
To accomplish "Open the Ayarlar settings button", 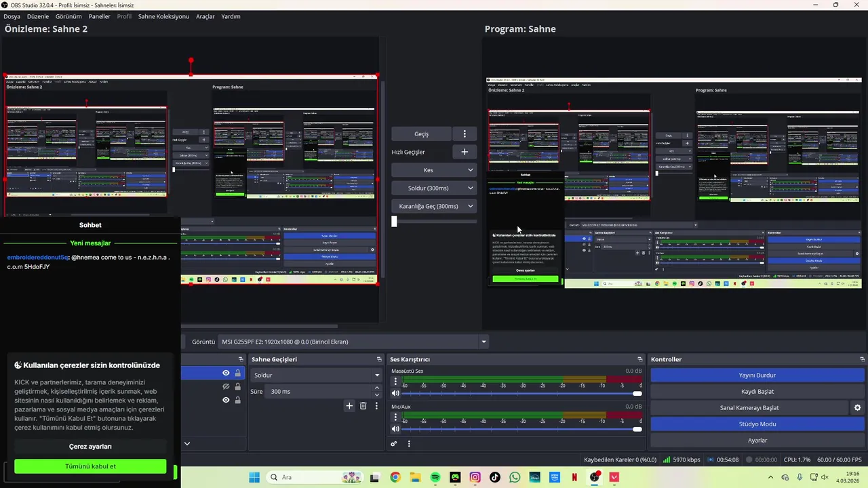I will (x=757, y=441).
